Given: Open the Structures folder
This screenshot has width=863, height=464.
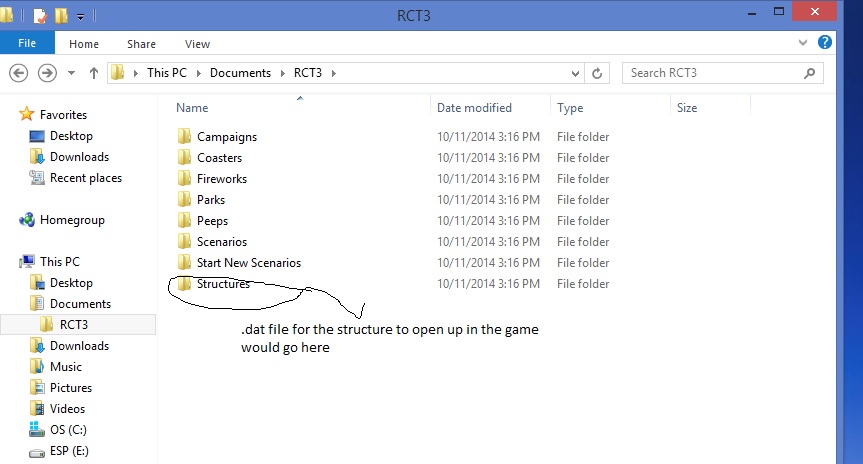Looking at the screenshot, I should [222, 284].
